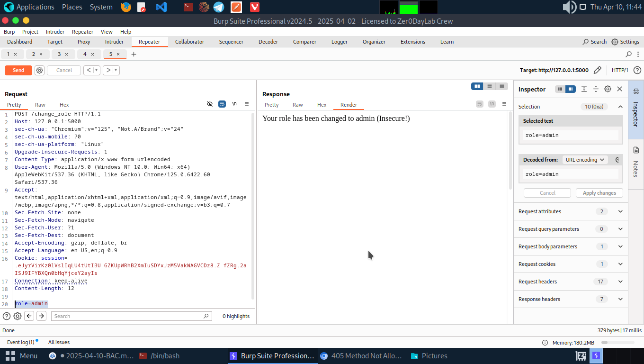Send the request

pos(18,70)
